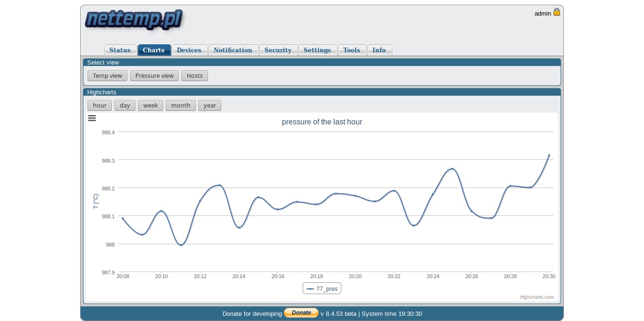644x321 pixels.
Task: Open the Devices tab
Action: pos(189,50)
